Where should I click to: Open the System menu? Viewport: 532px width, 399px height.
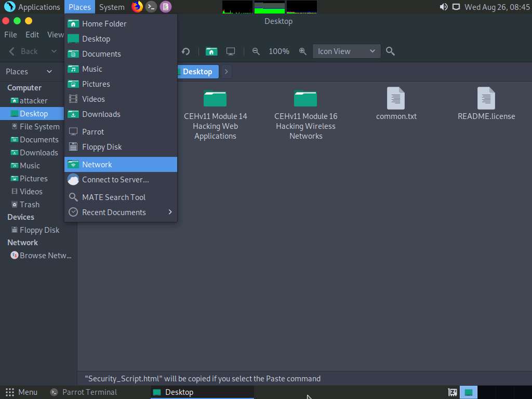111,7
